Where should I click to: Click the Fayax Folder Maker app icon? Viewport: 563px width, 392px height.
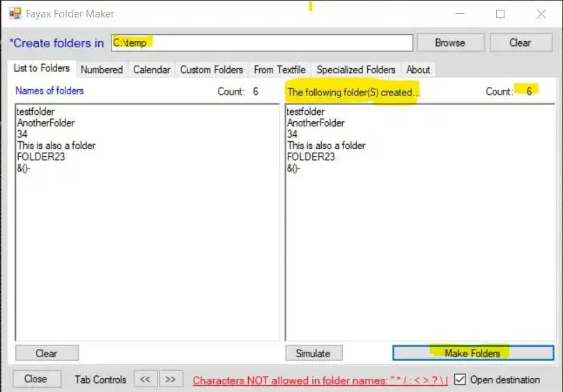15,14
